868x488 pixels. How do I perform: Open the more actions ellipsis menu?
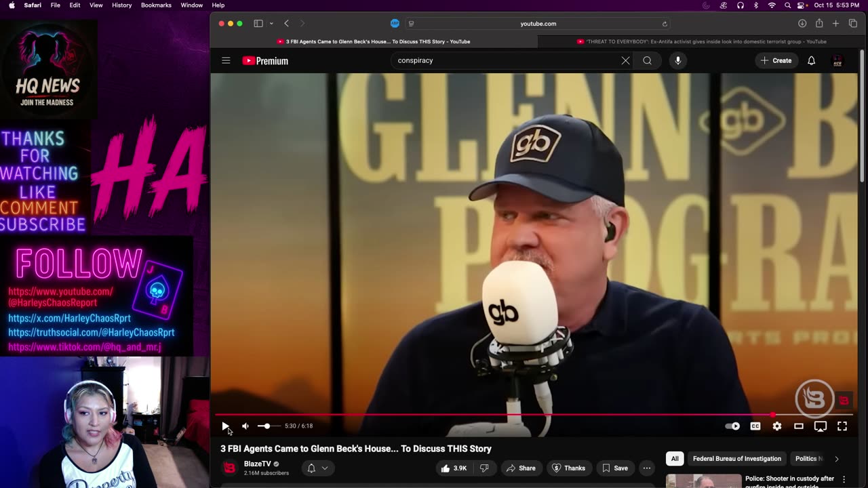coord(647,468)
